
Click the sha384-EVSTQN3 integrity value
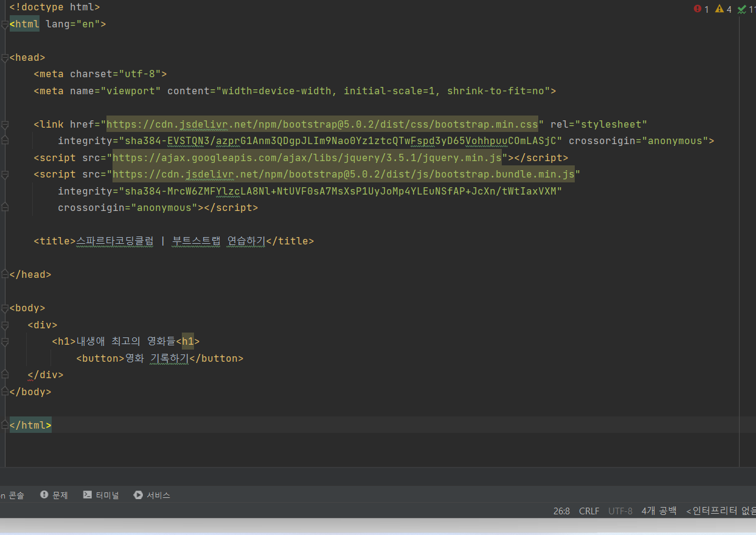click(341, 141)
